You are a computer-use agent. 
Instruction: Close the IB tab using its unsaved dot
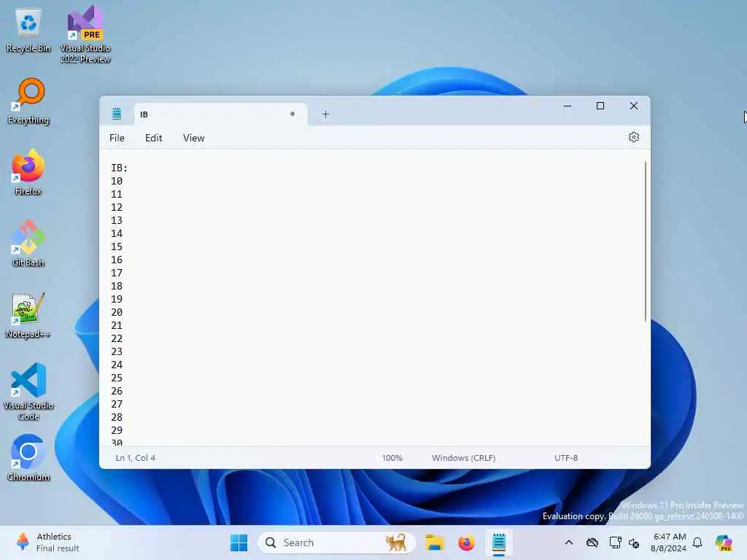pyautogui.click(x=292, y=114)
